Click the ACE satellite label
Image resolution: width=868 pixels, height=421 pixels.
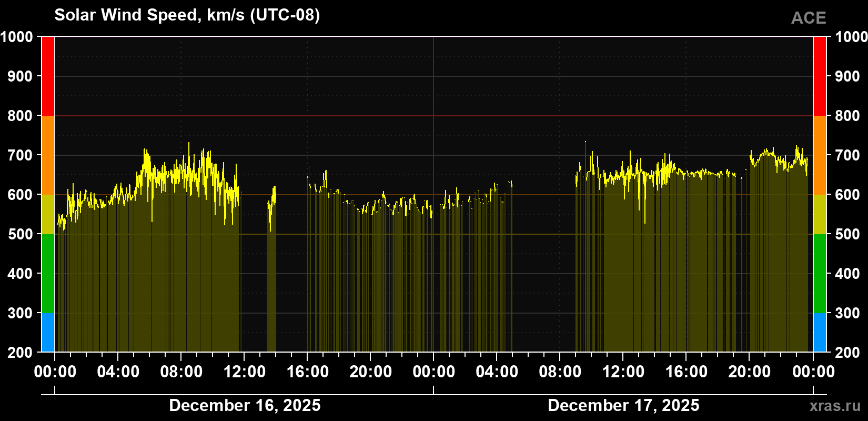[x=809, y=18]
